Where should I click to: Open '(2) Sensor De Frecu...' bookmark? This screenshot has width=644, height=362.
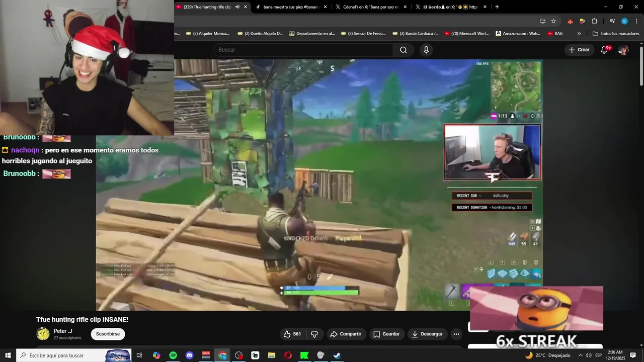click(x=363, y=34)
